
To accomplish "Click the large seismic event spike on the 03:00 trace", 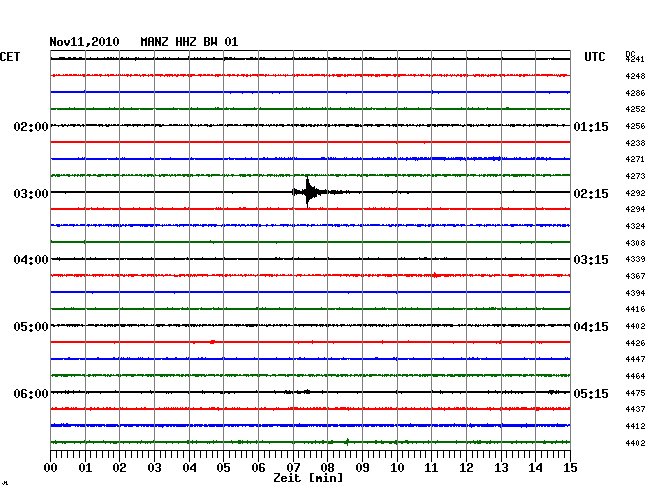I will tap(308, 192).
